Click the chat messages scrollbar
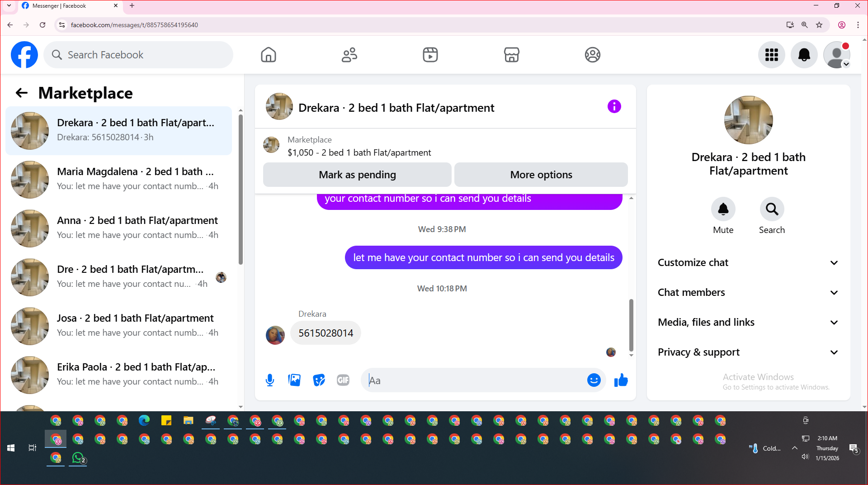This screenshot has width=868, height=485. 631,325
